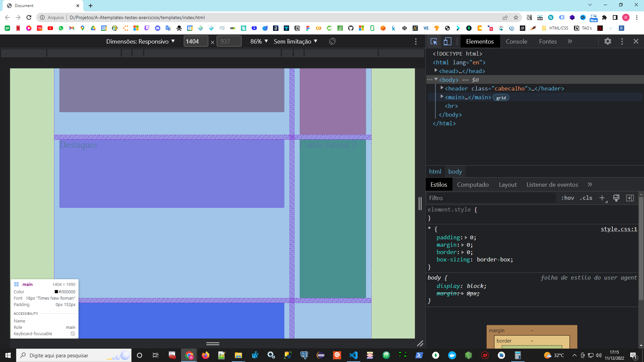Open the Computado styles tab
The image size is (644, 362).
[473, 185]
